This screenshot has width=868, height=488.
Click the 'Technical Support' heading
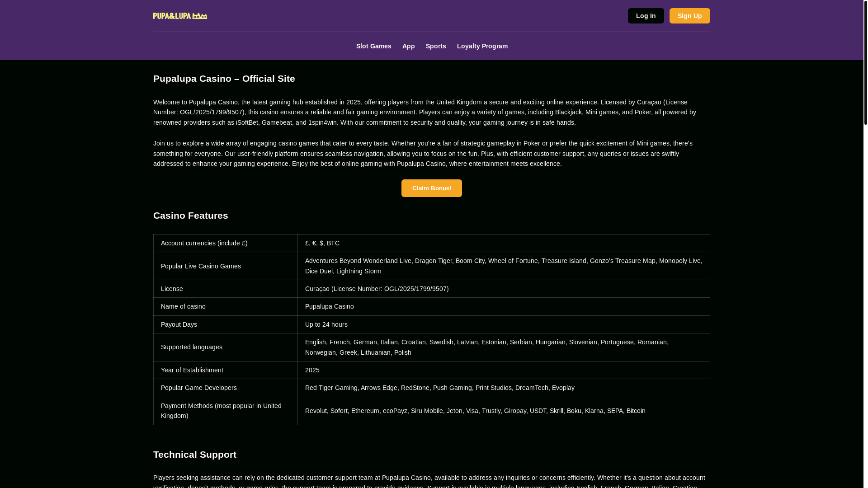tap(194, 455)
